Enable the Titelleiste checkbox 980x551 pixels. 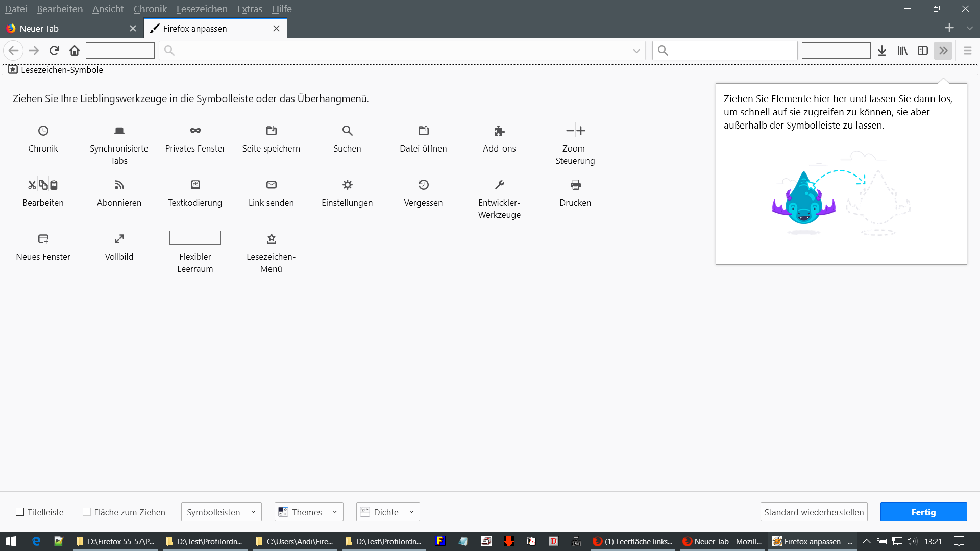[20, 512]
